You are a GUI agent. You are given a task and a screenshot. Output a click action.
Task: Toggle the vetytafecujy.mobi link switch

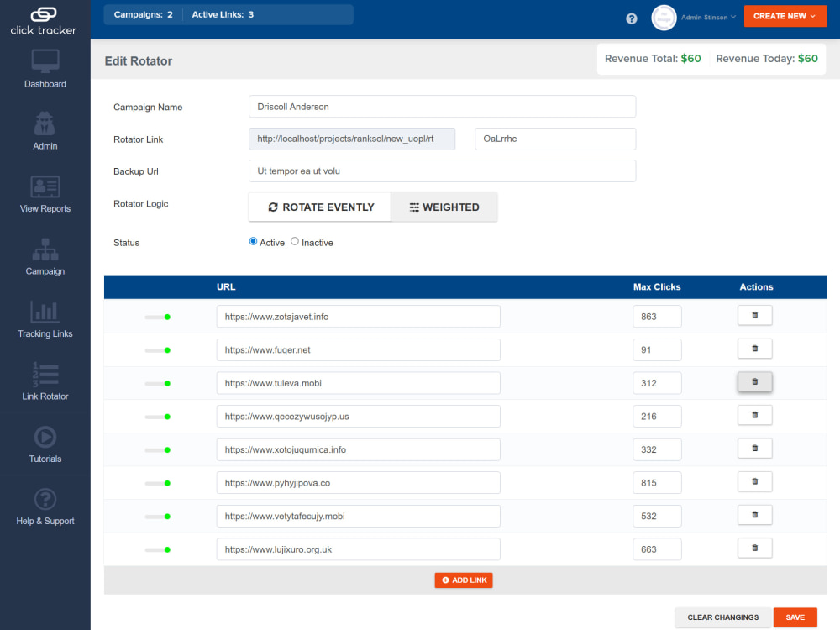pyautogui.click(x=158, y=517)
